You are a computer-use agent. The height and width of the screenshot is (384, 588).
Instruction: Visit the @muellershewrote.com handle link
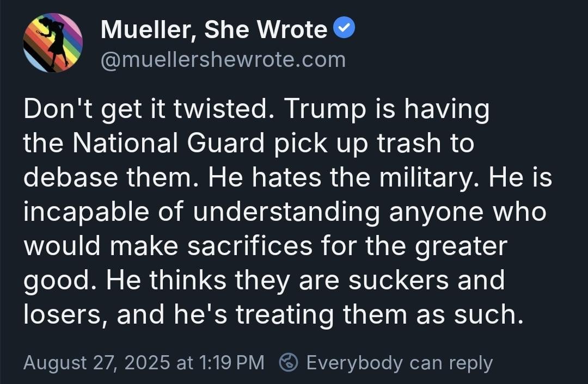[223, 60]
